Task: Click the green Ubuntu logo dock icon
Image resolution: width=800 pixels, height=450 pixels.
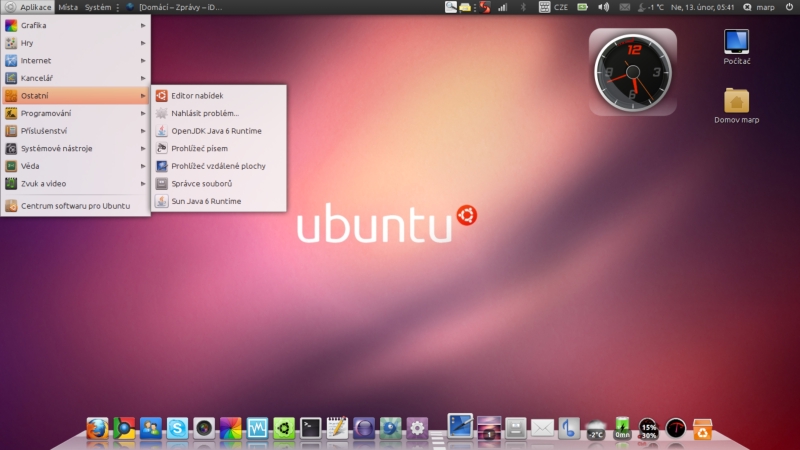Action: coord(284,428)
